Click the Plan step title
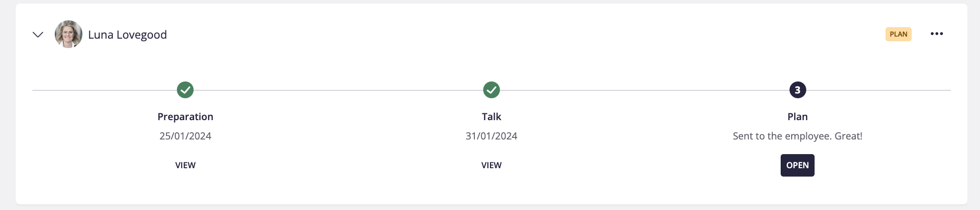 click(797, 116)
